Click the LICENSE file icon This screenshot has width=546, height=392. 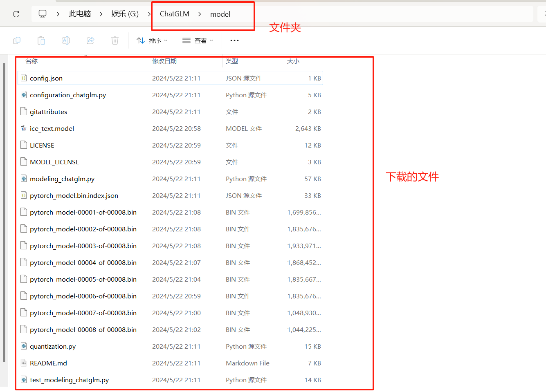coord(24,145)
